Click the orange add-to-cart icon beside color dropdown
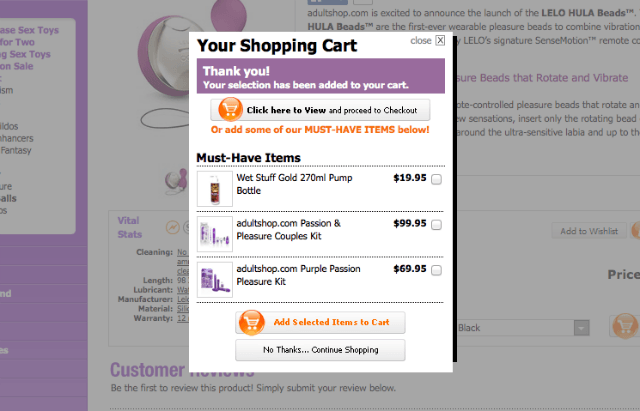 pyautogui.click(x=625, y=328)
